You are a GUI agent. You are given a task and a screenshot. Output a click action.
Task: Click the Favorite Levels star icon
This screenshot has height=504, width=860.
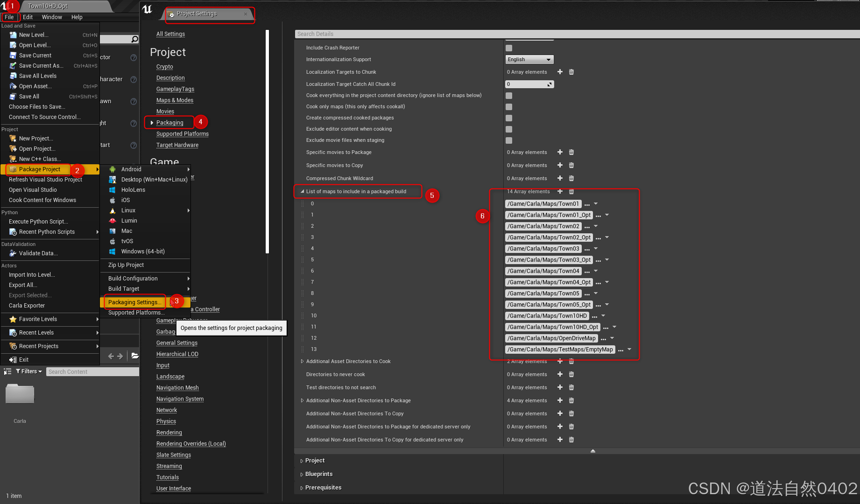(13, 319)
